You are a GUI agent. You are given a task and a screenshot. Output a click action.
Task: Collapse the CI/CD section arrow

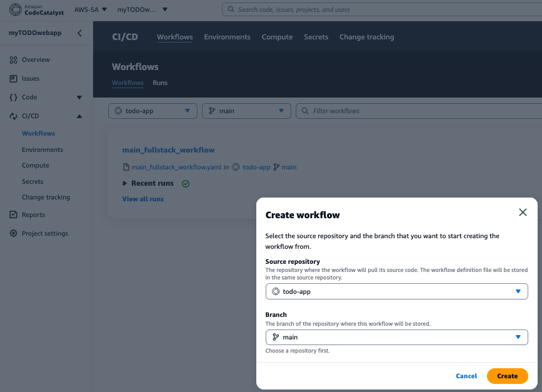(79, 116)
